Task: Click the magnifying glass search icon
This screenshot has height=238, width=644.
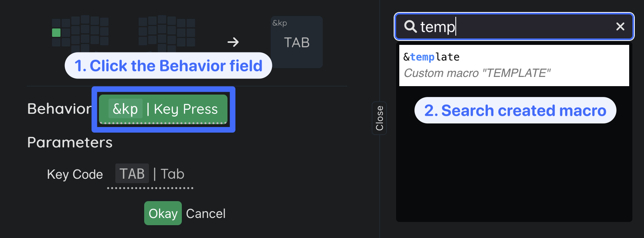Action: pyautogui.click(x=411, y=26)
